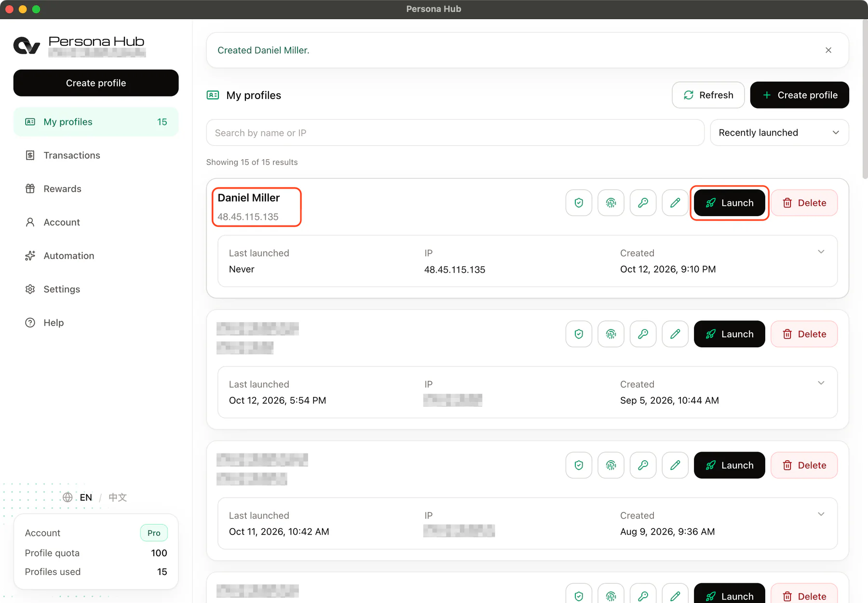Open Rewards in sidebar
This screenshot has height=603, width=868.
[x=96, y=189]
